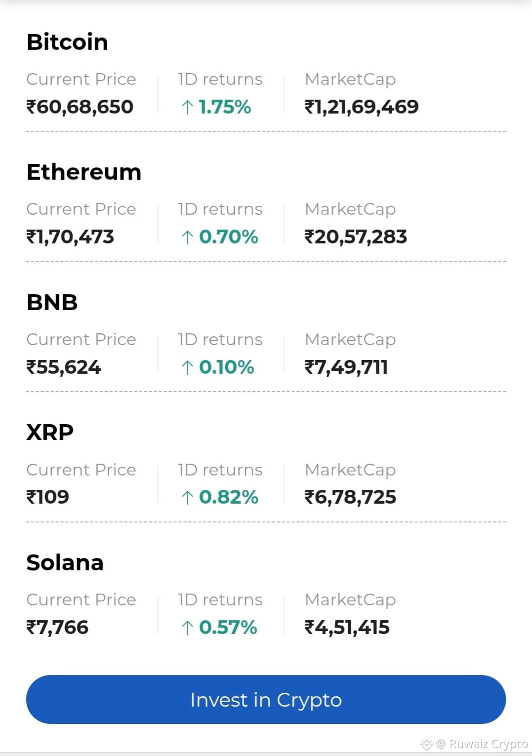Screen dimensions: 532x756
Task: Tap Ethereum 1D returns 0.70%
Action: coord(228,237)
